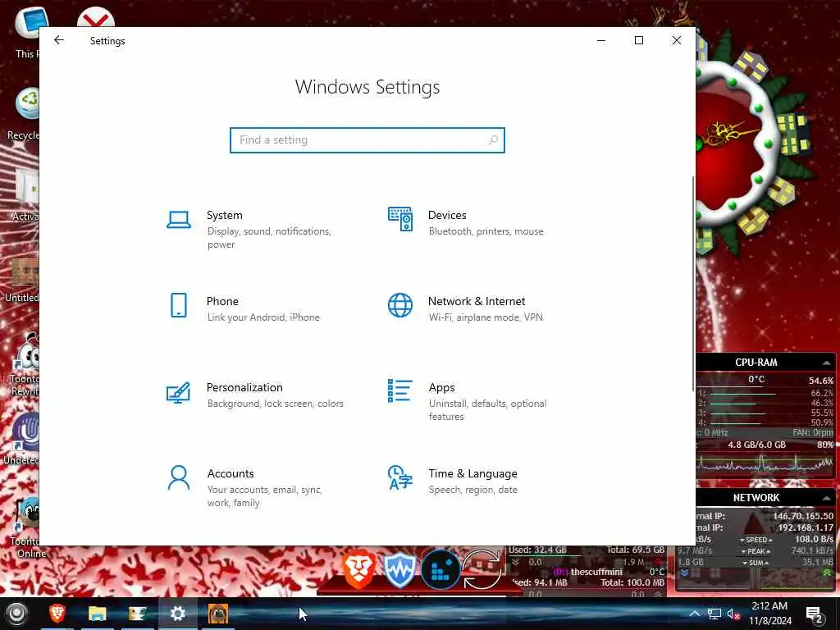Click the Settings gear taskbar button
Image resolution: width=840 pixels, height=630 pixels.
point(177,614)
